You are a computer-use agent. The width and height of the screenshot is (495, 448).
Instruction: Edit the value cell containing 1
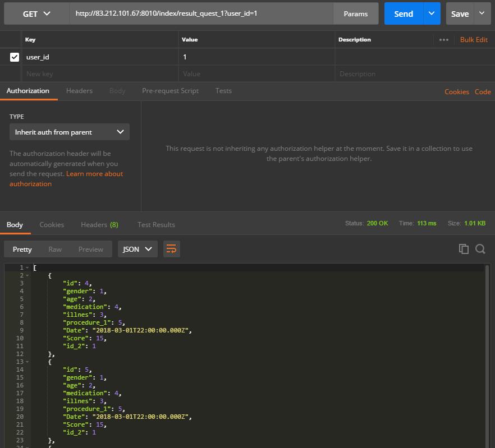click(256, 57)
